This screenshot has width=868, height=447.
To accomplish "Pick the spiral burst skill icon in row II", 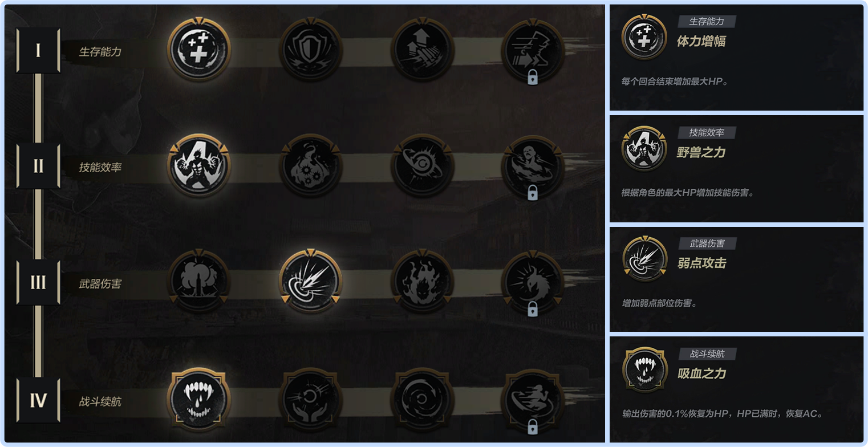I will (x=422, y=165).
